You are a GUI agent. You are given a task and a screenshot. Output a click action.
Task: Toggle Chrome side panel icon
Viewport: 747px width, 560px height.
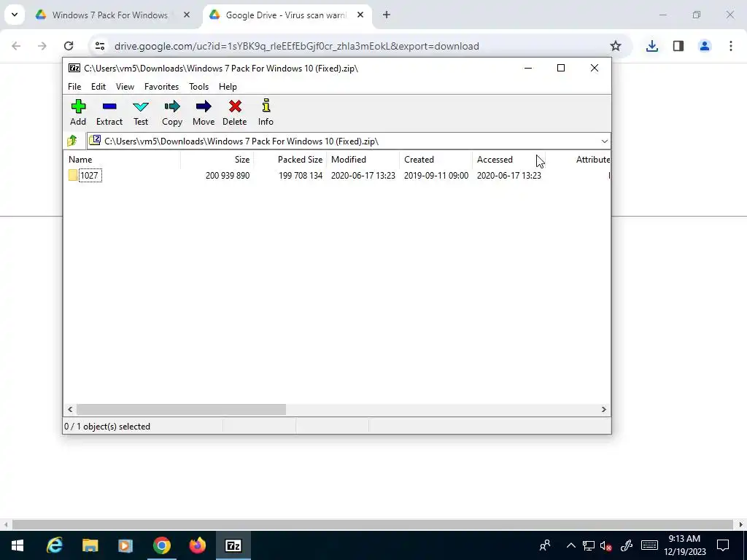(x=678, y=46)
